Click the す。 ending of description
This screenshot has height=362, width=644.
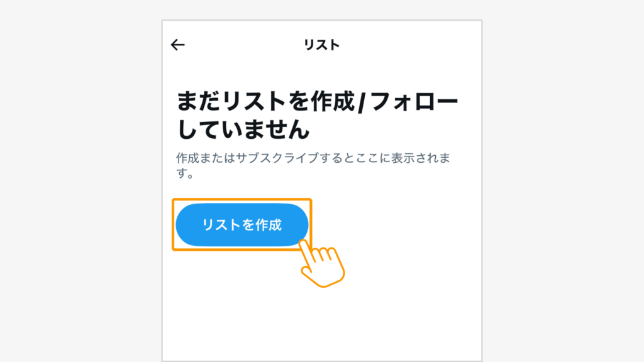point(185,173)
